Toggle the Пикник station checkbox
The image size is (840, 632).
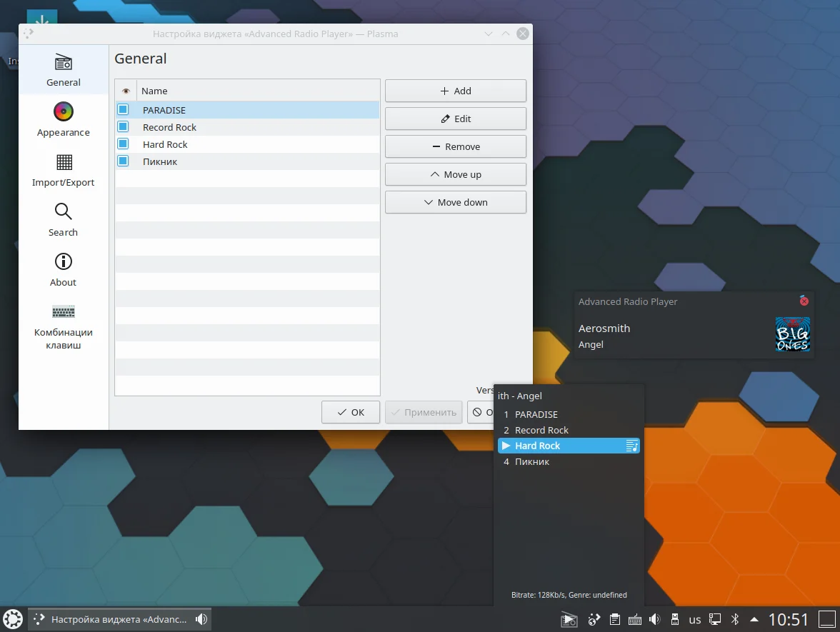pos(123,161)
